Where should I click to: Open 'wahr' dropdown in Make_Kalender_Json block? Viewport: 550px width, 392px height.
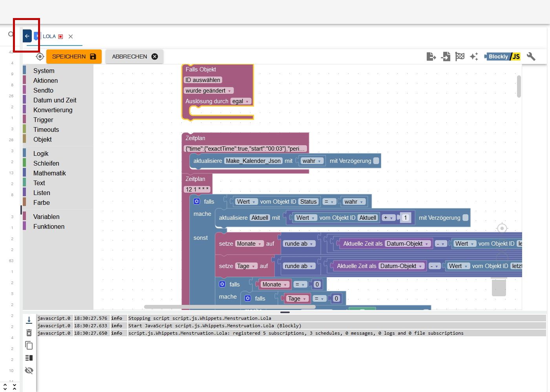click(x=312, y=161)
